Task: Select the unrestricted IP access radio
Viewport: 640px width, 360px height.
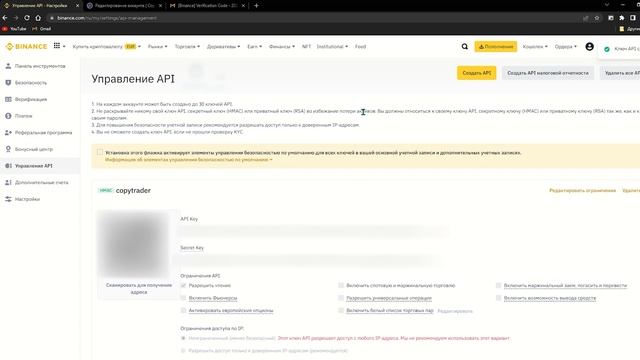Action: pos(183,338)
